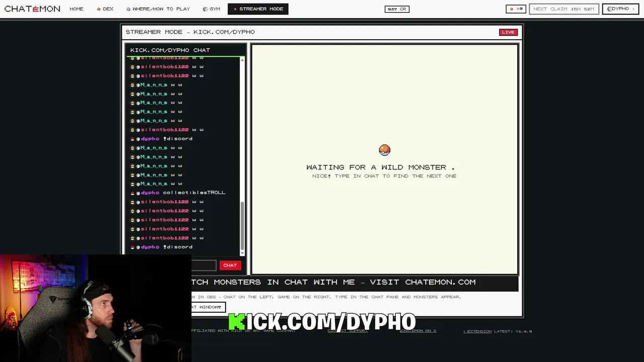Click the Latest v1.0.9 version text

(x=513, y=331)
